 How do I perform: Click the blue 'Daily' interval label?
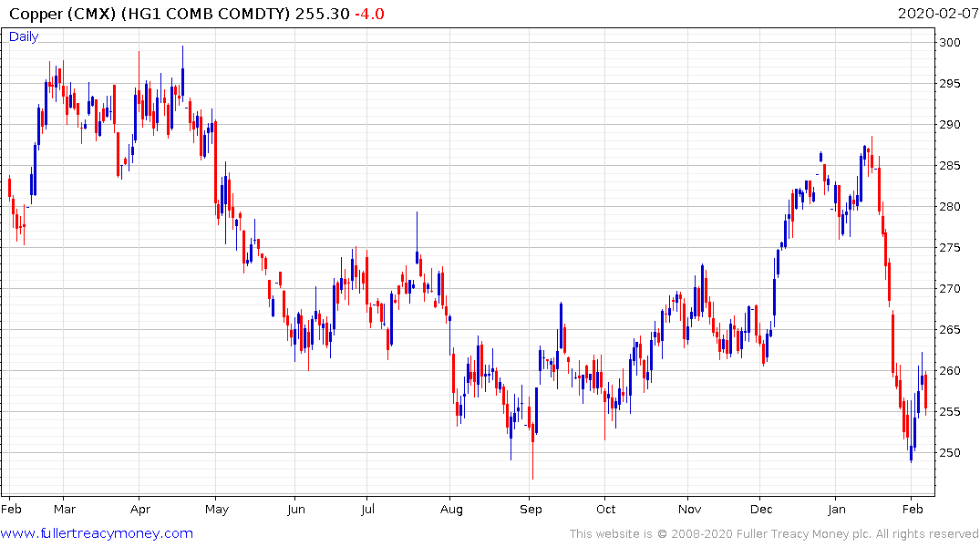pos(24,36)
